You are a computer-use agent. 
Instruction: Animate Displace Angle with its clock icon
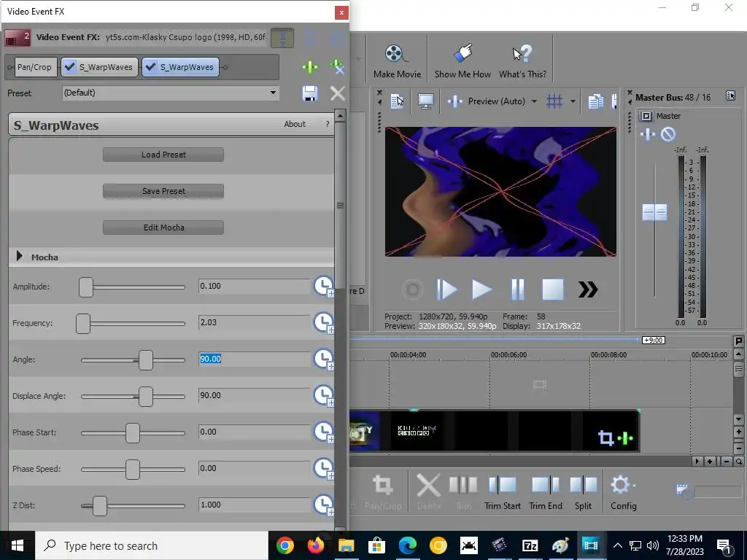tap(323, 395)
